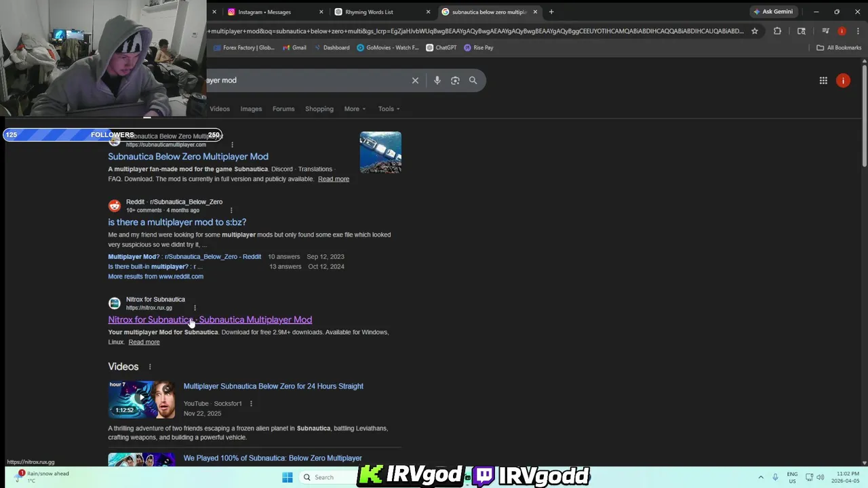Open 'is there a multiplayer mod to s:bz?' result
Screen dimensions: 868x488
coord(177,222)
